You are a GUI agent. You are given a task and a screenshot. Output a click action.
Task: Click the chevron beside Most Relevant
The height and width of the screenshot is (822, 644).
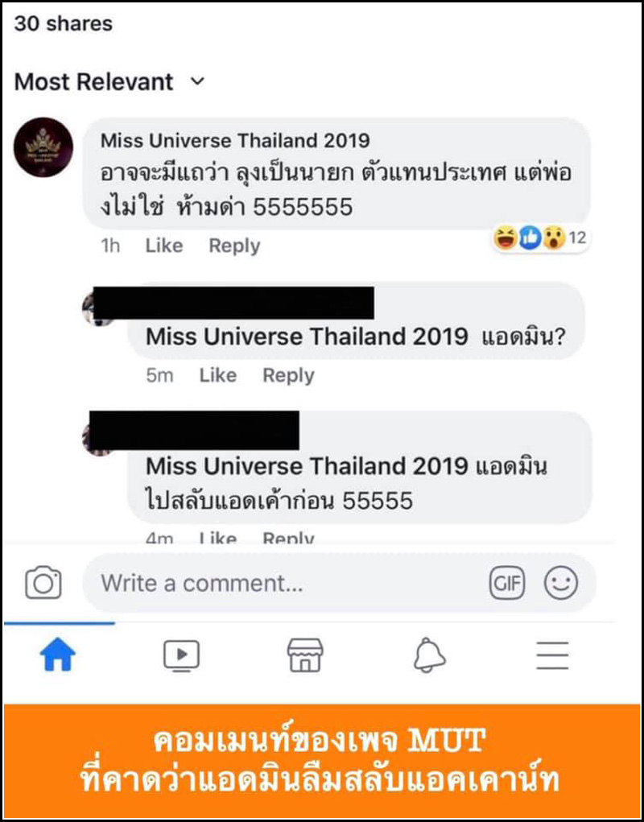(x=197, y=82)
